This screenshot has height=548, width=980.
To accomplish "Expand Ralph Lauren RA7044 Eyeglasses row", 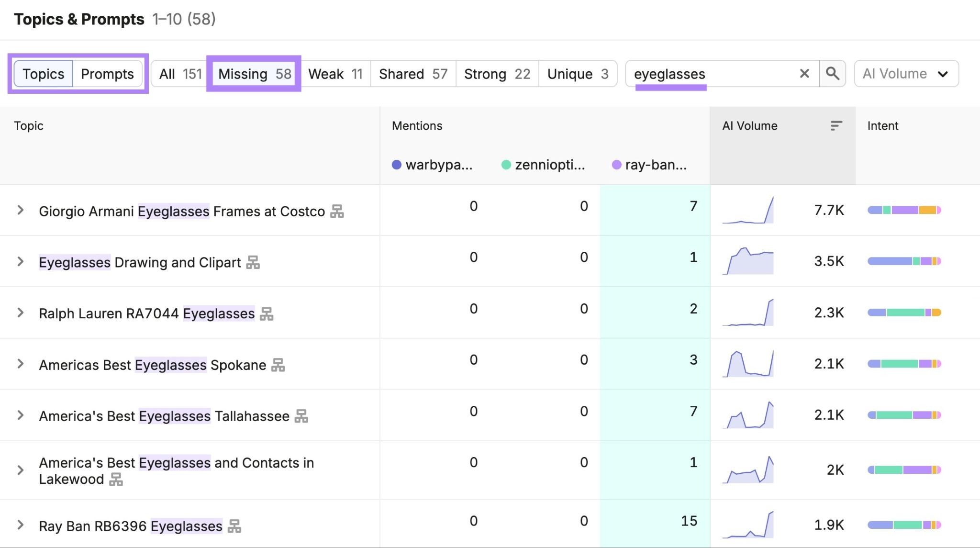I will (20, 313).
